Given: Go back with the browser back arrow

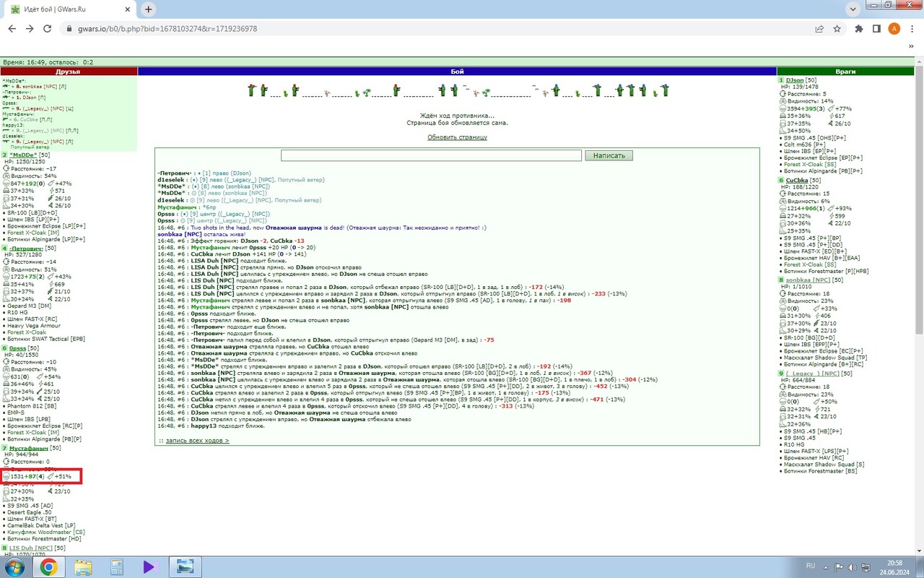Looking at the screenshot, I should [12, 29].
